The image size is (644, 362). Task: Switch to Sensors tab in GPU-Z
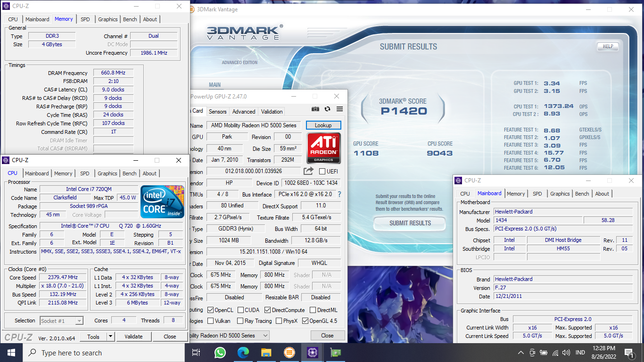pos(218,112)
